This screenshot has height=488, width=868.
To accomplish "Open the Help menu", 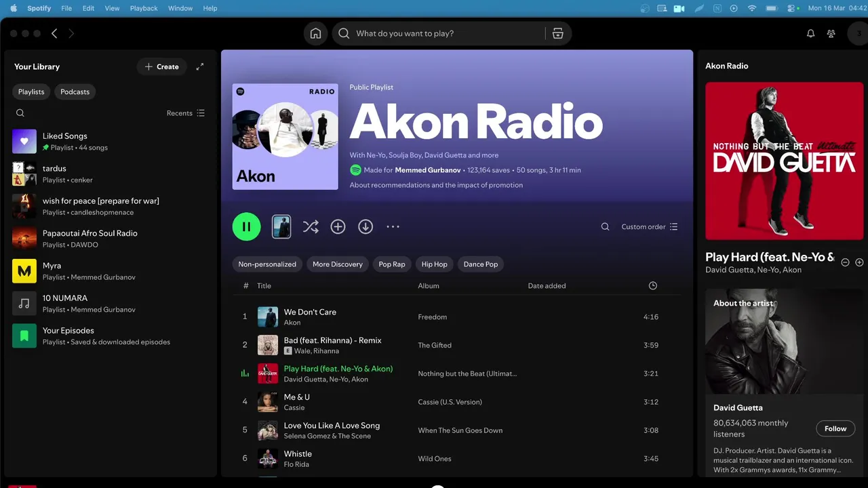I will click(x=210, y=8).
